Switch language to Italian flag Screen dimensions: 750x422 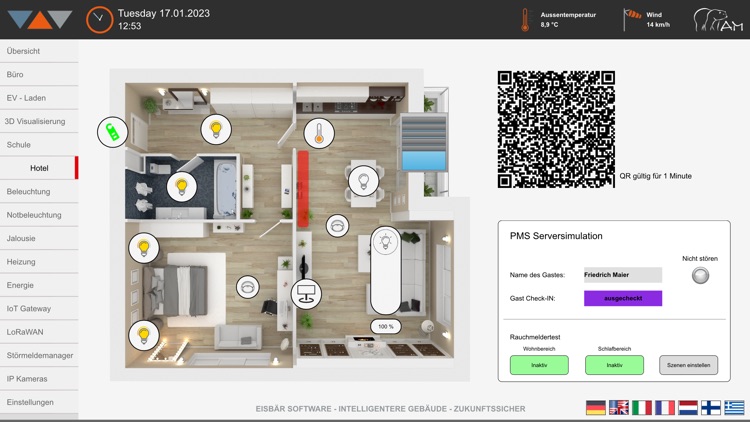click(642, 408)
